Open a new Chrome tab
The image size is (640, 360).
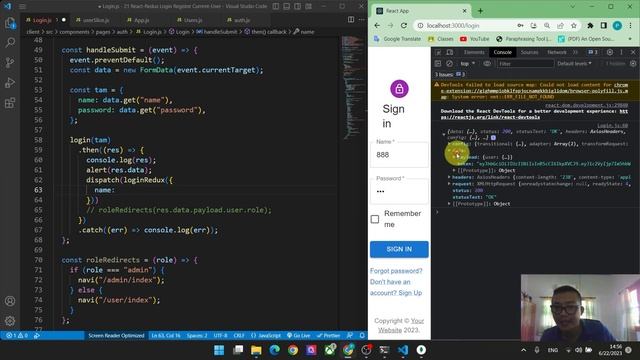480,11
